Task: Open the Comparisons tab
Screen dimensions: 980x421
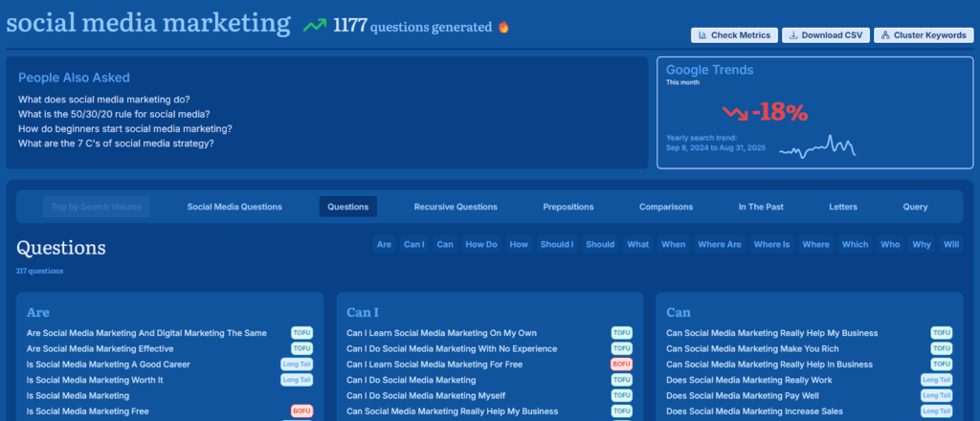Action: point(666,207)
